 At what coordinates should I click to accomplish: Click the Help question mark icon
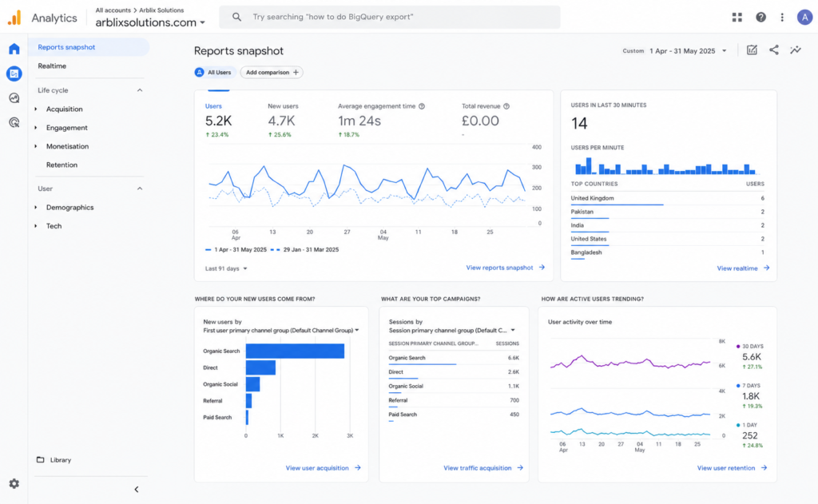(x=760, y=18)
